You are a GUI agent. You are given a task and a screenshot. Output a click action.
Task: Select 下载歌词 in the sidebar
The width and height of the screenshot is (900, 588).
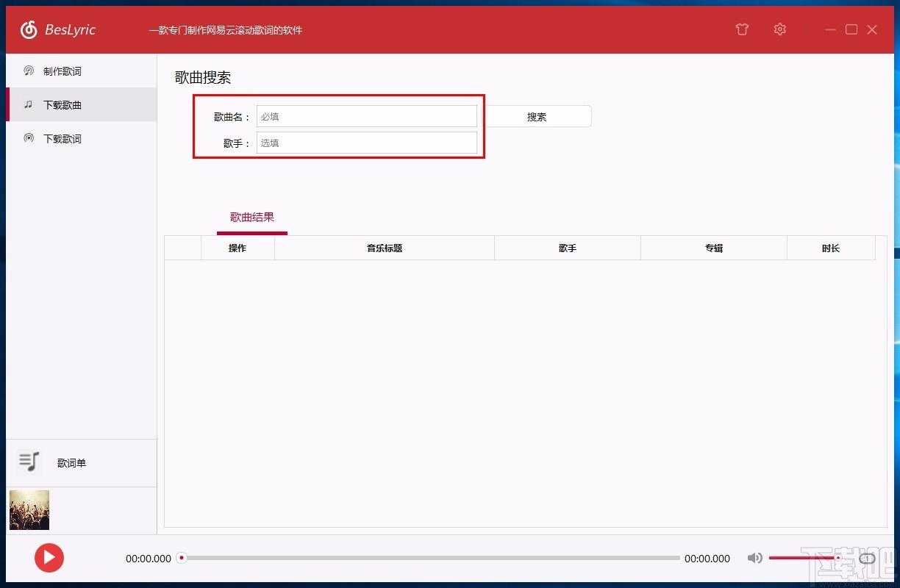point(82,138)
